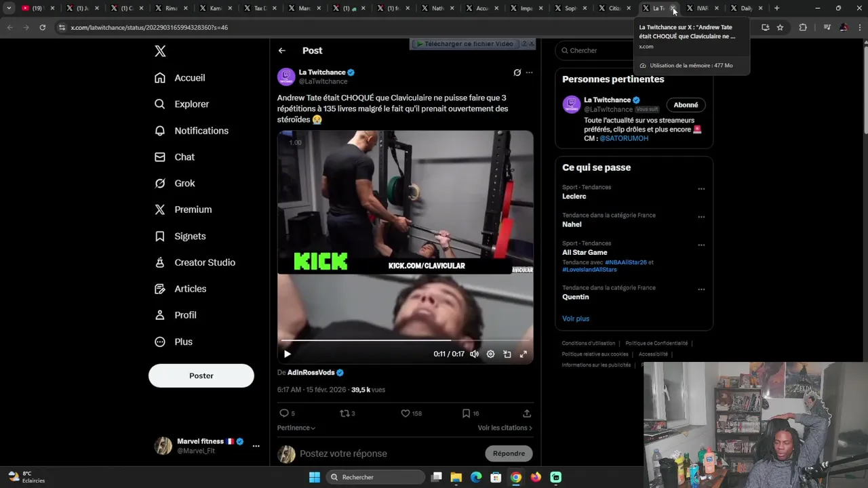Click Télécharger ce fichier vidéo button
Screen dimensions: 868x488
tap(465, 43)
